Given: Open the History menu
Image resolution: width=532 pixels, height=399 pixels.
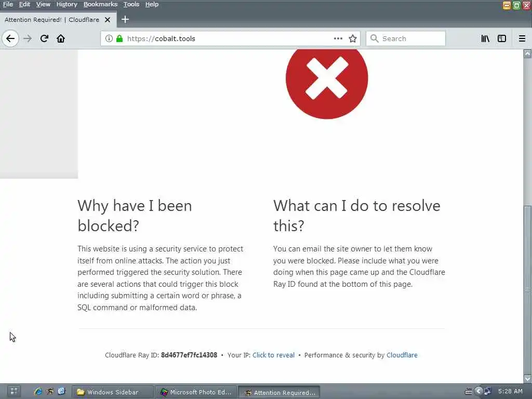Looking at the screenshot, I should [67, 4].
